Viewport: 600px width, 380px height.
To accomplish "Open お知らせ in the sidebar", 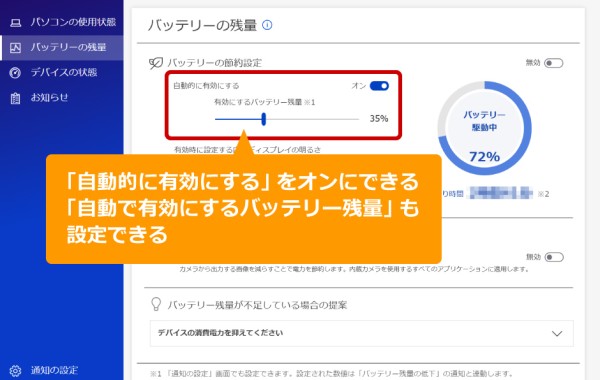I will point(62,98).
